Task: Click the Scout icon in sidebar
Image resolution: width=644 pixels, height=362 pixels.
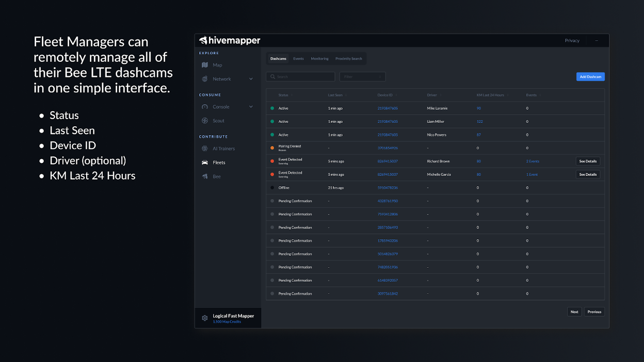Action: click(x=205, y=121)
